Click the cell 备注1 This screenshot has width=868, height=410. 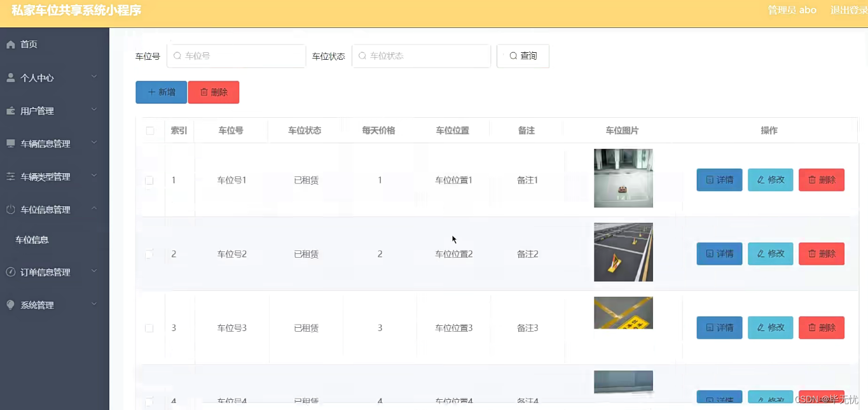click(x=528, y=180)
